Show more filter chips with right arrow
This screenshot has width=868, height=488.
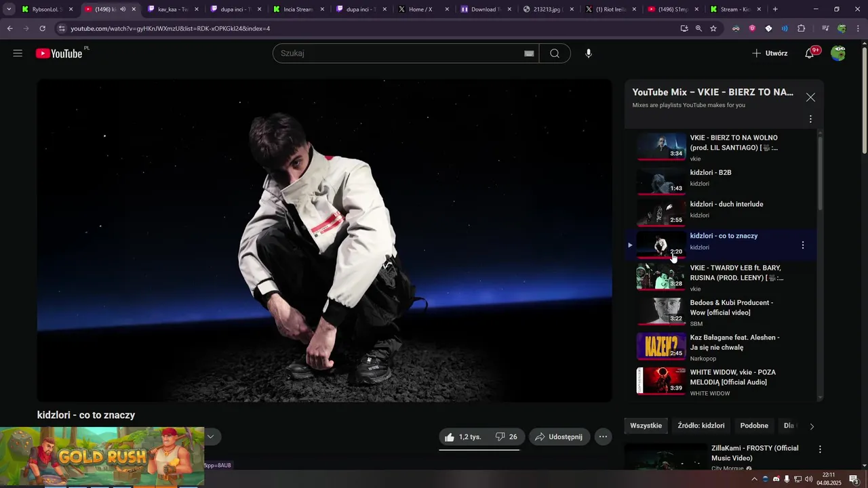(x=812, y=426)
